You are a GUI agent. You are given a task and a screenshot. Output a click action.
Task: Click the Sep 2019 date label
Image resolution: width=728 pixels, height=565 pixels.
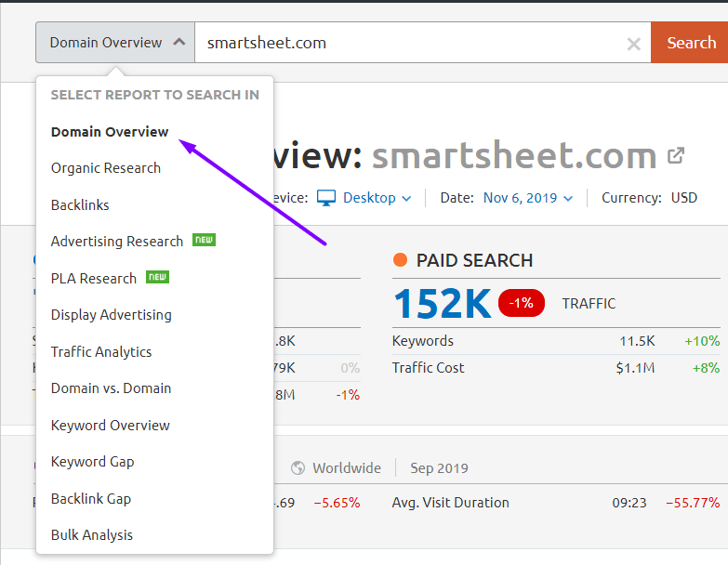439,468
